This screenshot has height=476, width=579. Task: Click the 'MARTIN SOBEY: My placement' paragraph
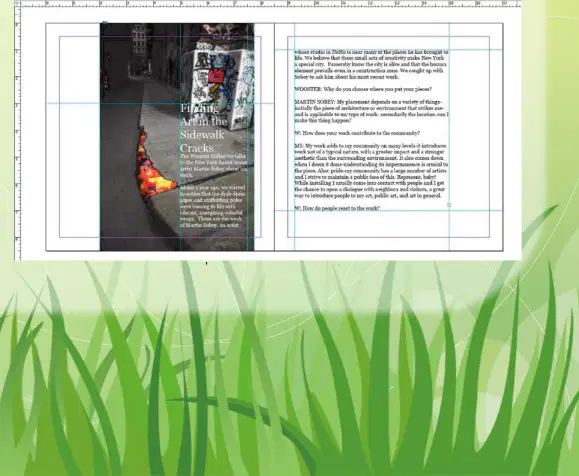pos(371,111)
